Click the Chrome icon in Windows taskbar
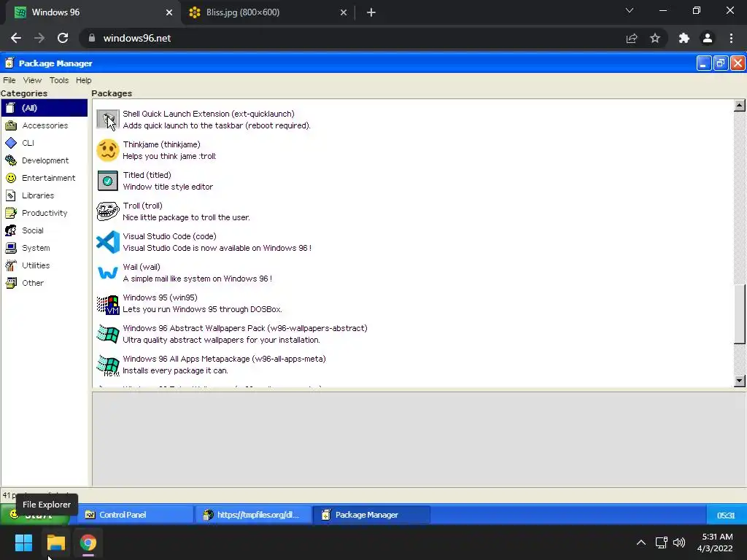The height and width of the screenshot is (560, 747). (88, 542)
